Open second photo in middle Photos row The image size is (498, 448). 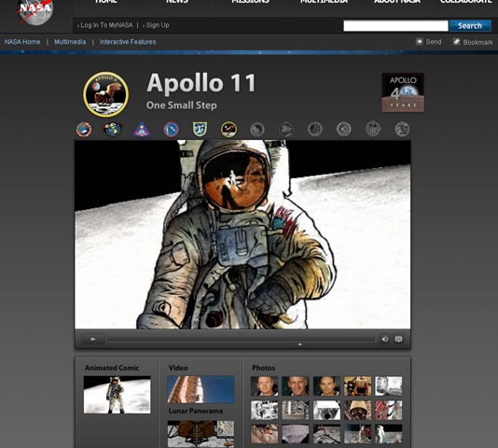[295, 410]
